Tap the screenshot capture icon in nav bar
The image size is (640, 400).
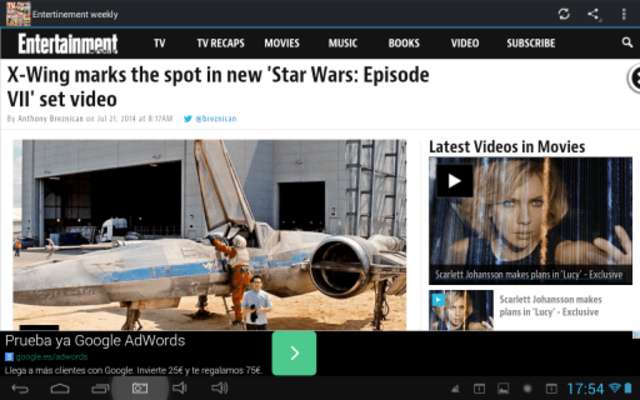pyautogui.click(x=140, y=389)
